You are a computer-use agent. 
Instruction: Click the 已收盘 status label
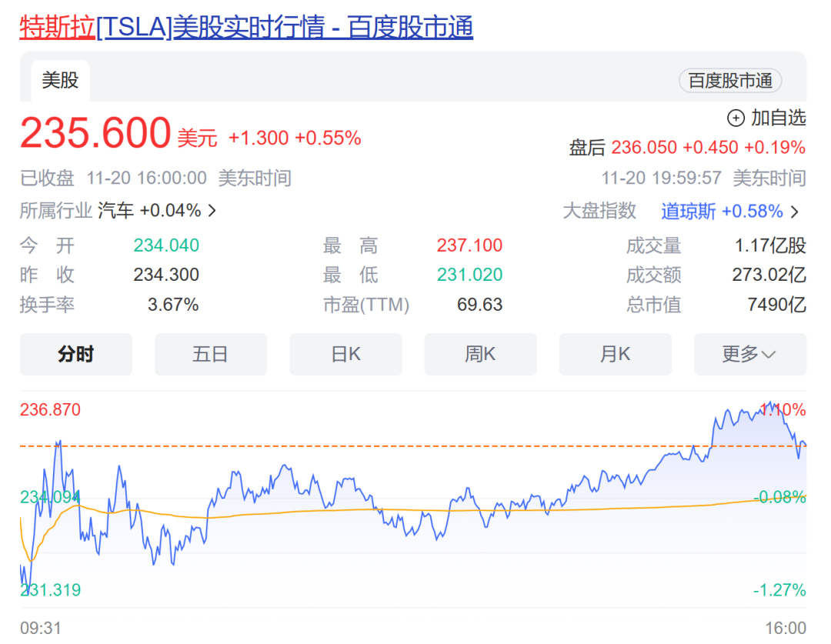(47, 178)
